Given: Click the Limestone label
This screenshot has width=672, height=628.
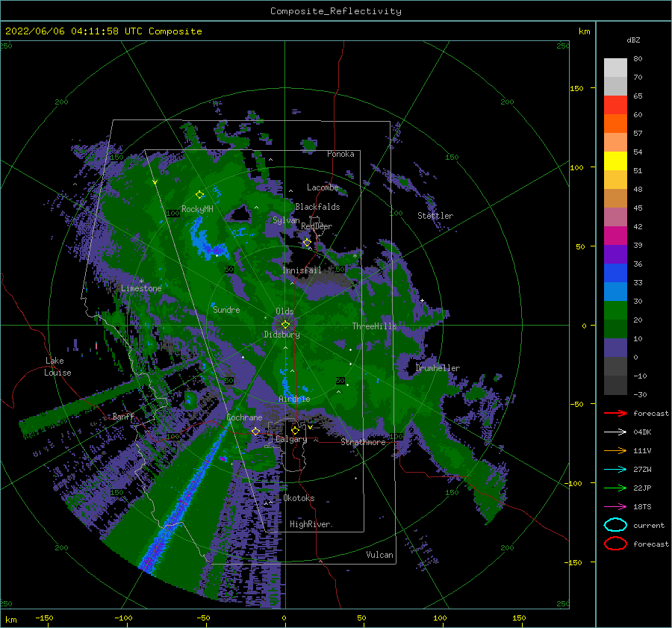Looking at the screenshot, I should (x=141, y=288).
